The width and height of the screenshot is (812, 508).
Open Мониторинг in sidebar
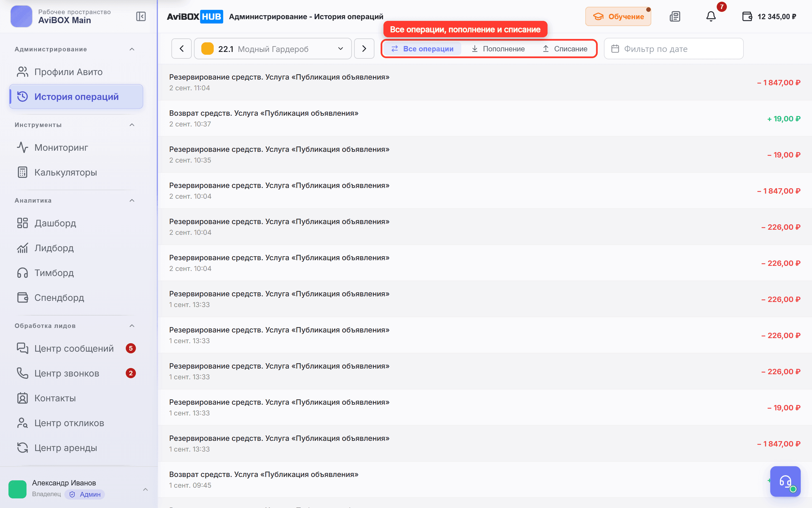[x=76, y=148]
